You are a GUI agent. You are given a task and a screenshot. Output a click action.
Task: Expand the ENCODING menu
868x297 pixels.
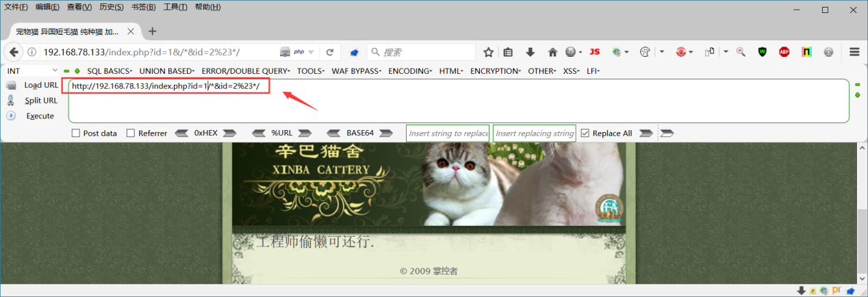tap(411, 70)
